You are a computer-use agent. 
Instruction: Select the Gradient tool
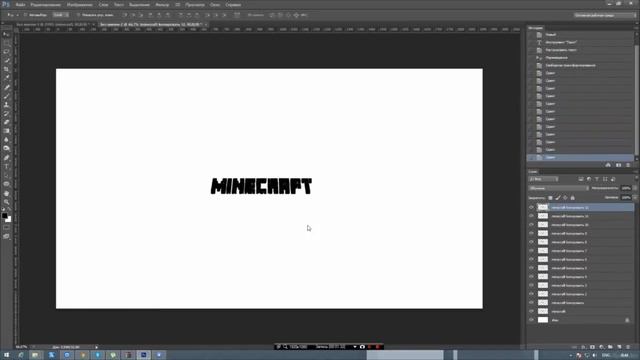tap(6, 131)
